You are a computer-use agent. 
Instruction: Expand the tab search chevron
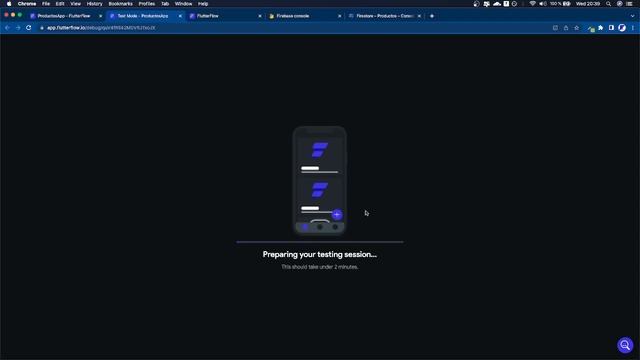tap(633, 16)
